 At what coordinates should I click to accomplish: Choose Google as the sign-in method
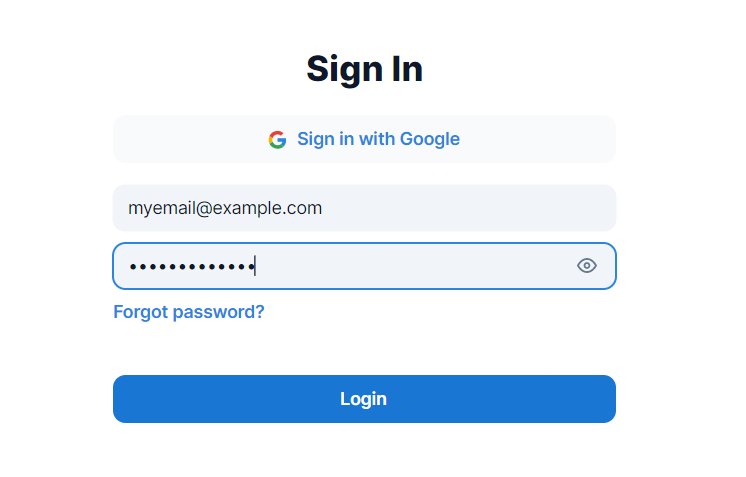364,139
